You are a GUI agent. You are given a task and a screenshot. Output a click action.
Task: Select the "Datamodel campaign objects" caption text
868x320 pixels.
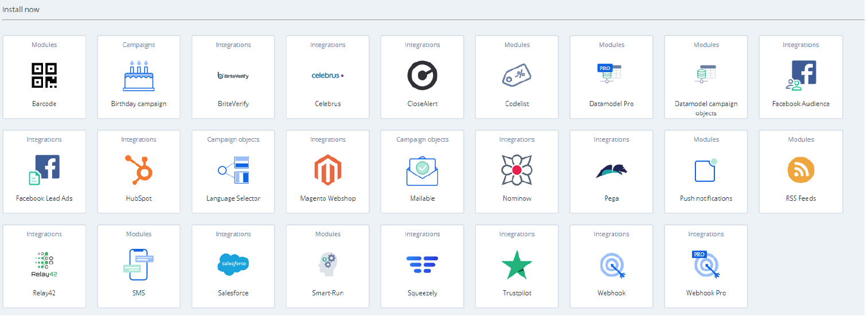click(706, 108)
